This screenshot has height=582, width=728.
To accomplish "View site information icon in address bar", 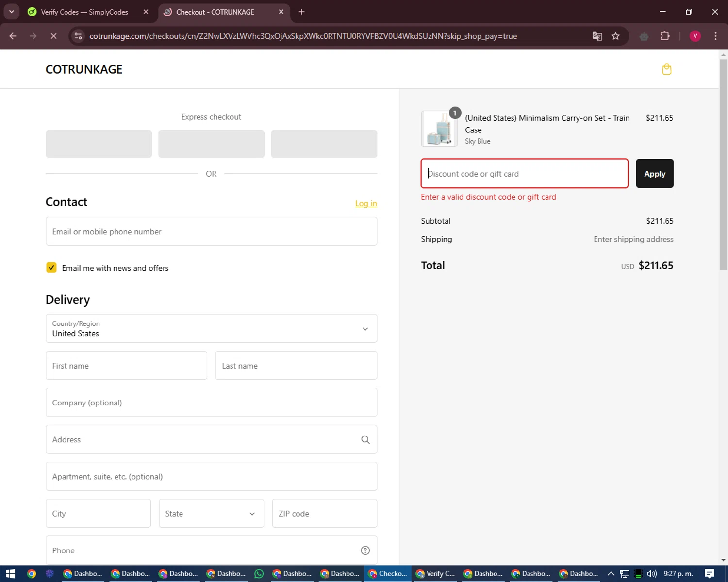I will pos(78,36).
